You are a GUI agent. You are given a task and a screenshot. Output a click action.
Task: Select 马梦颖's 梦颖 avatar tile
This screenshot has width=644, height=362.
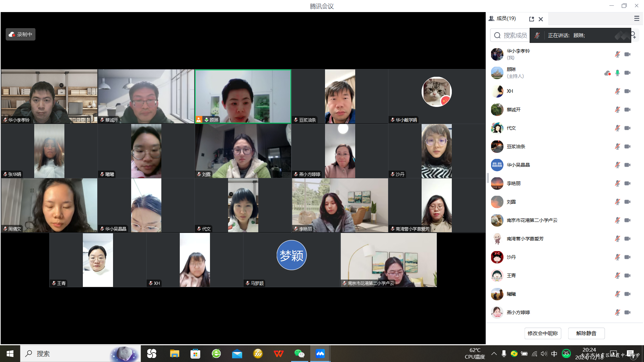coord(292,260)
